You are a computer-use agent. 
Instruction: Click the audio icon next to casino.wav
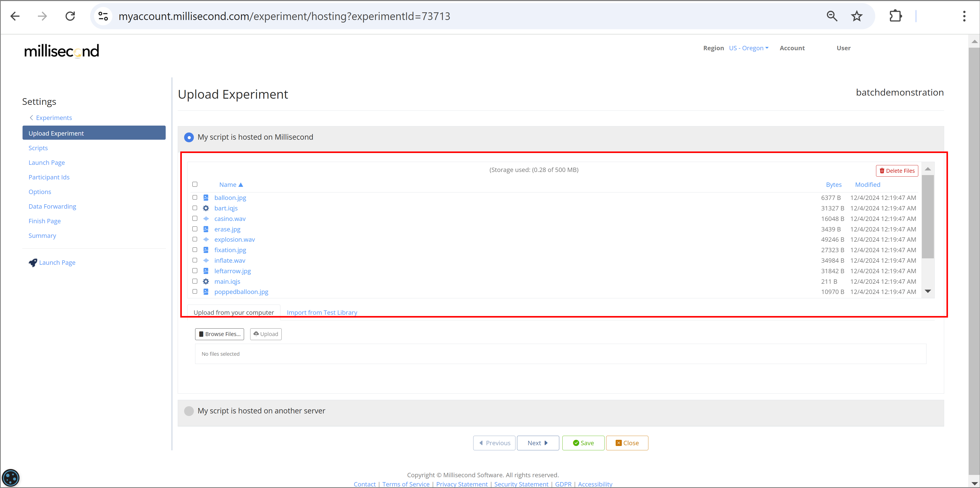206,218
